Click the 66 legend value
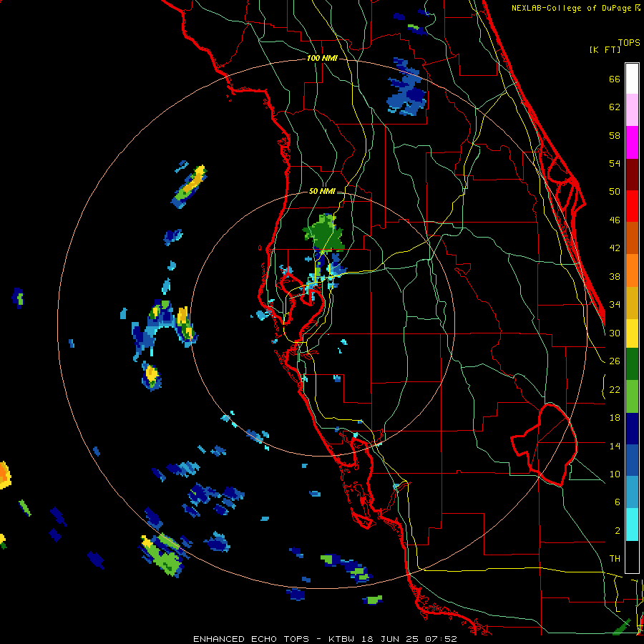Screen dimensions: 644x644 [615, 79]
